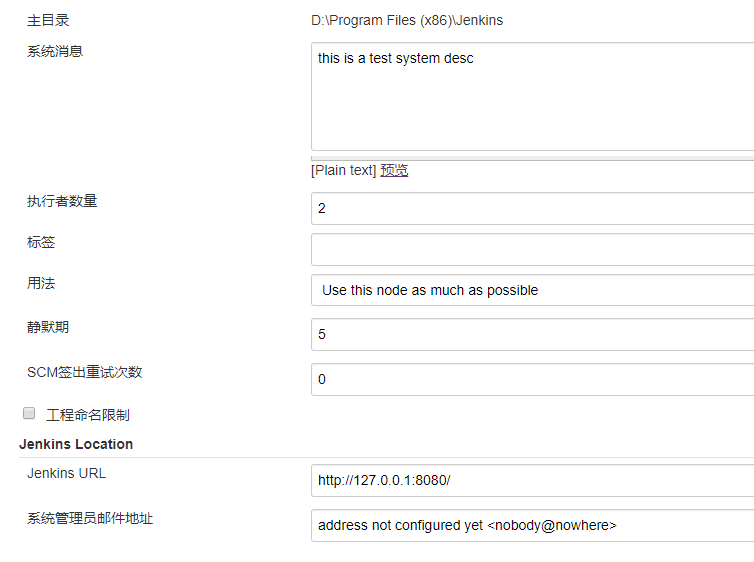The width and height of the screenshot is (754, 562).
Task: Click the [Plain text] format label
Action: 343,170
